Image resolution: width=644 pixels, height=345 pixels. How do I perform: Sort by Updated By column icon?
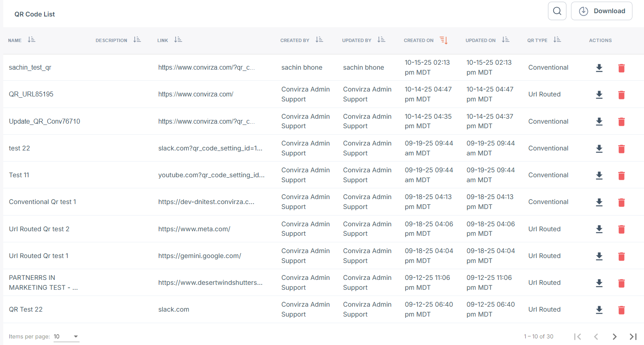381,40
